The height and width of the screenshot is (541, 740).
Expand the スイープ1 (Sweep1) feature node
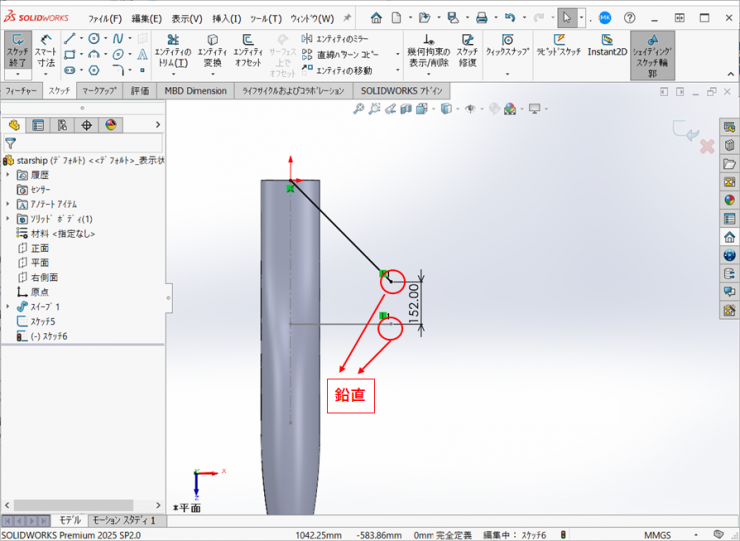(9, 306)
